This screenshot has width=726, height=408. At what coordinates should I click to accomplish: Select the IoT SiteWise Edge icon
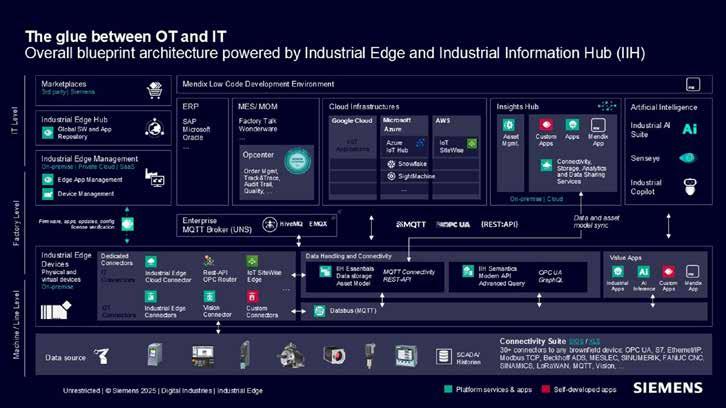(x=252, y=262)
